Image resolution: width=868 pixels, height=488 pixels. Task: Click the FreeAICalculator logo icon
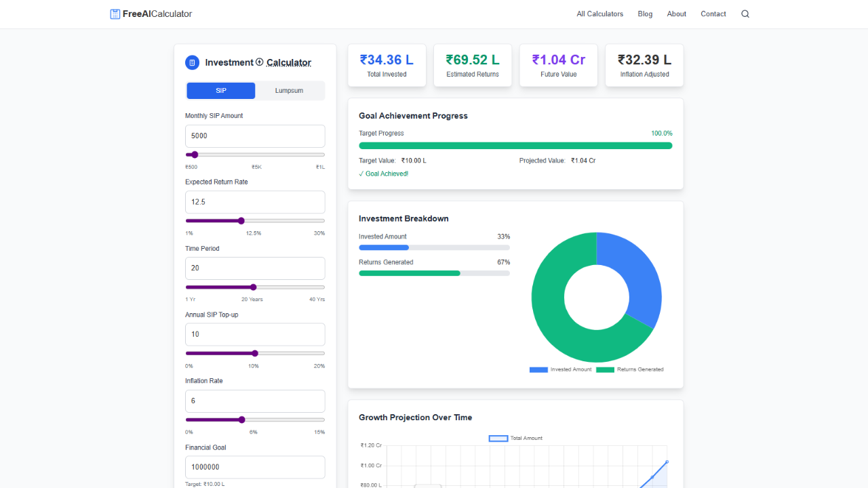115,14
